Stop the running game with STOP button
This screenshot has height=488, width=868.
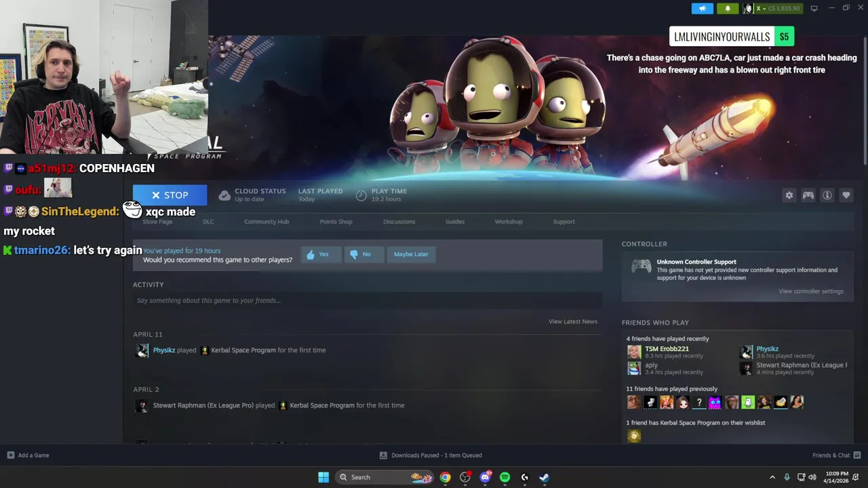(x=170, y=195)
